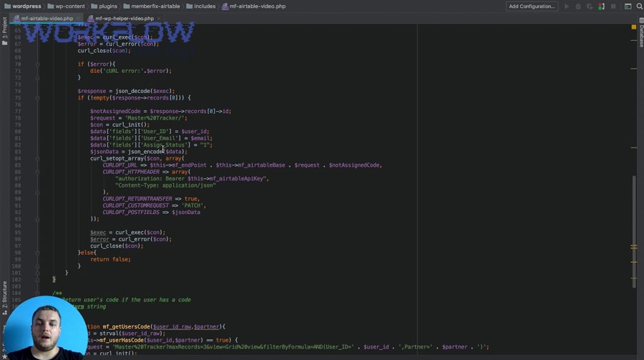Click the editor vertical scrollbar thumb
This screenshot has width=644, height=360.
tap(634, 231)
